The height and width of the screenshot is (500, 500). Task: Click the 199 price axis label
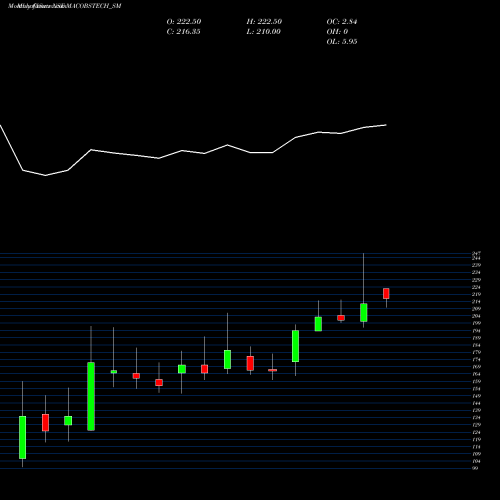476,323
